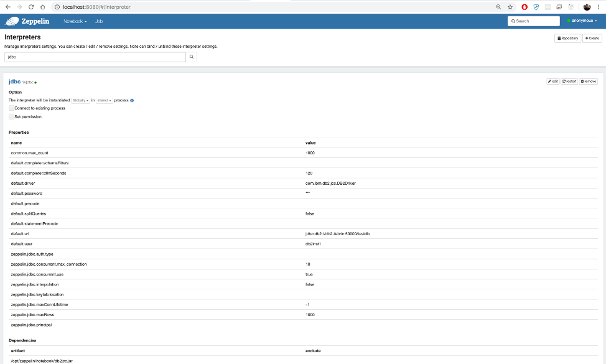Select the default.statementPrecode property name
Viewport: 606px width, 364px height.
[x=34, y=224]
